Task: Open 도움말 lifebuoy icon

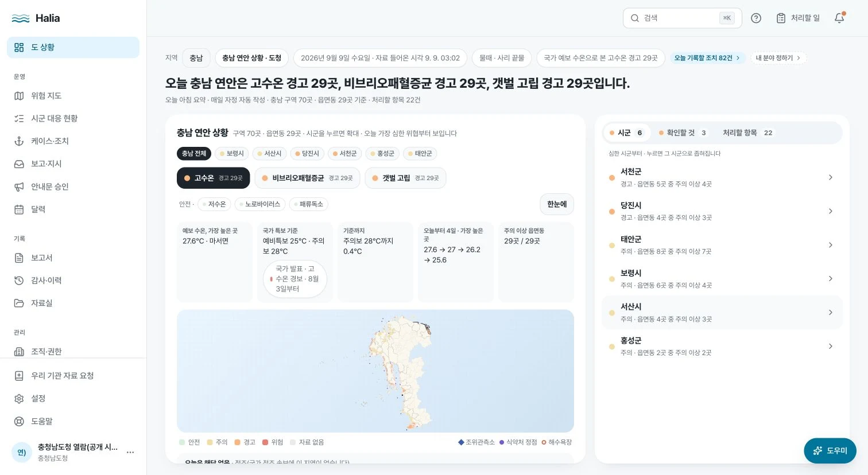Action: coord(19,421)
